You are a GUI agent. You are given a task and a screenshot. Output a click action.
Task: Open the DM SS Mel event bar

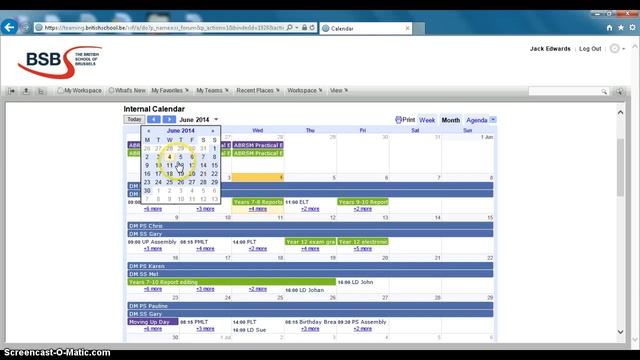click(310, 274)
